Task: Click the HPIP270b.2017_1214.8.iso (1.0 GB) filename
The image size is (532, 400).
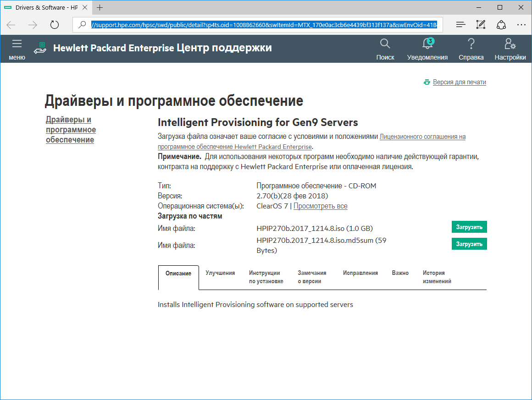Action: 315,229
